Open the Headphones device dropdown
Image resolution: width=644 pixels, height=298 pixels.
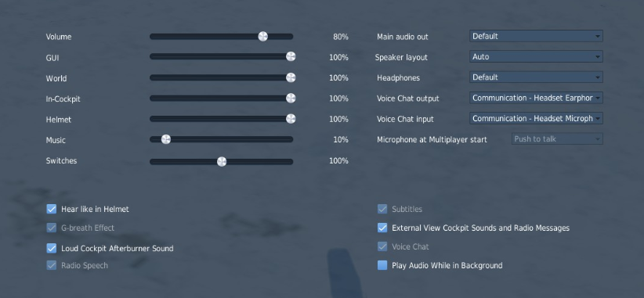click(x=536, y=77)
